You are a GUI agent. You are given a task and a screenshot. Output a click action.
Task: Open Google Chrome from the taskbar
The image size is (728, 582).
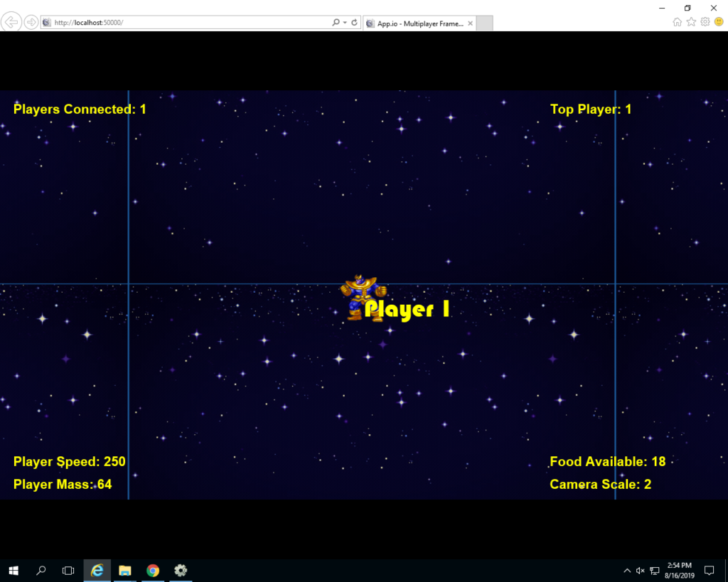(x=153, y=571)
